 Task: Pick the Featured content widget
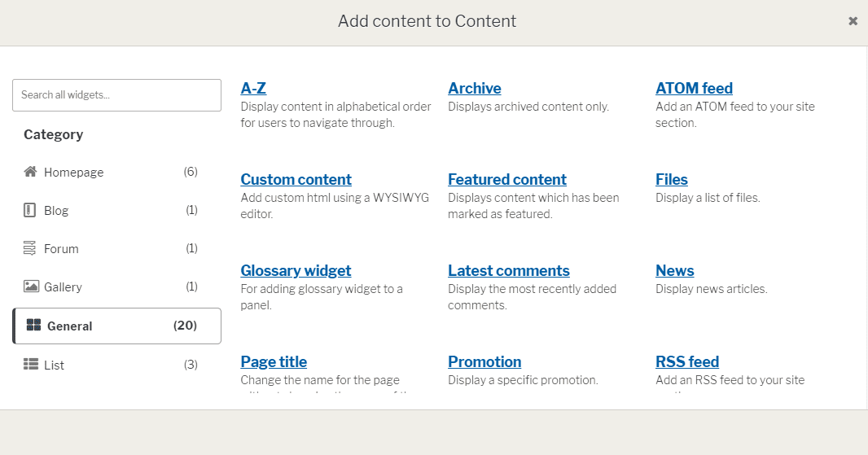pyautogui.click(x=507, y=180)
